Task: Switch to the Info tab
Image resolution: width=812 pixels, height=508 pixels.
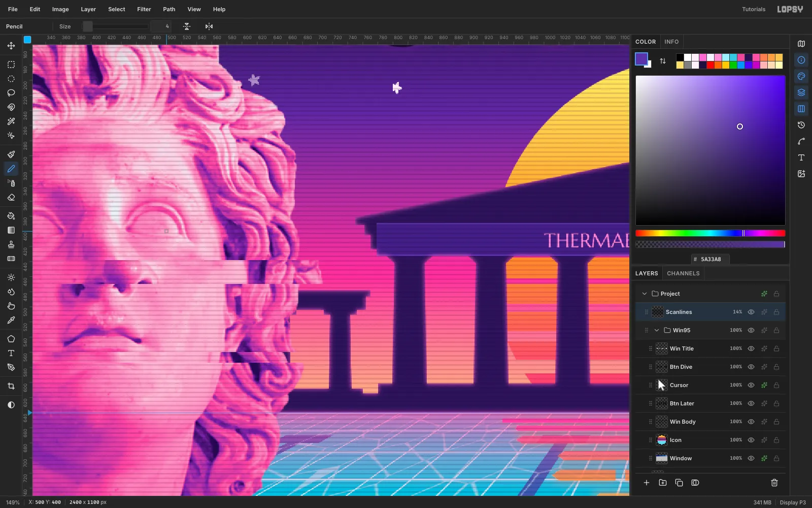Action: tap(671, 42)
